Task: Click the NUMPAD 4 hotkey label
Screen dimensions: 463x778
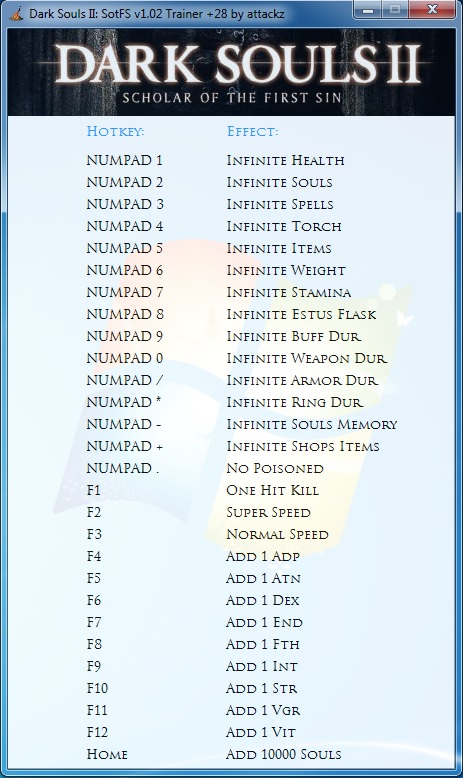Action: tap(125, 226)
